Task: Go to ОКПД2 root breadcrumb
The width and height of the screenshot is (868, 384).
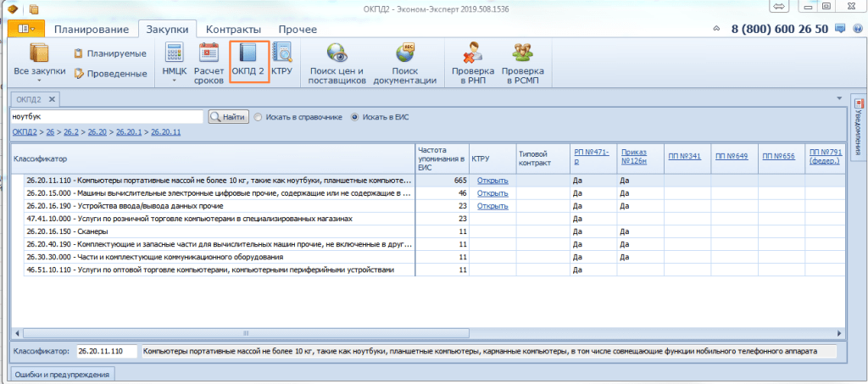Action: [25, 132]
